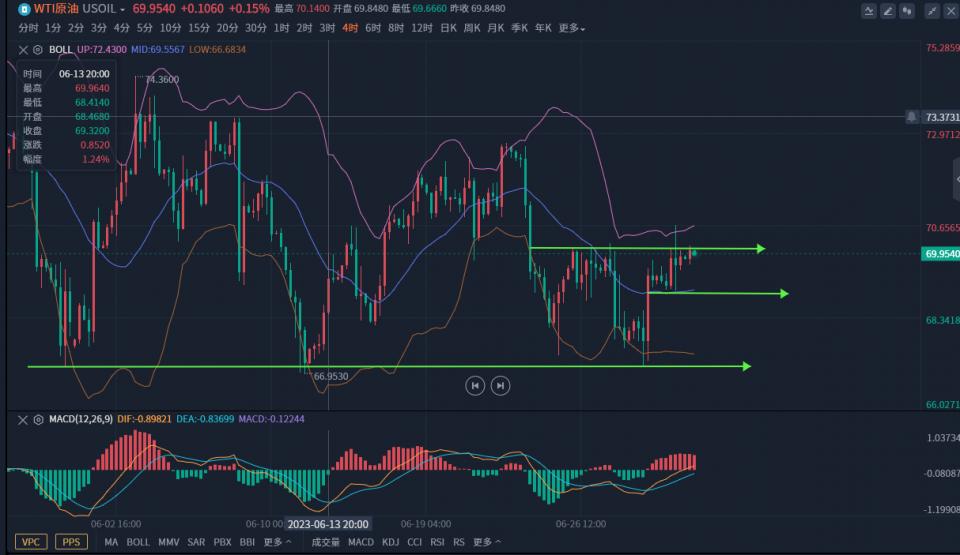The height and width of the screenshot is (555, 960).
Task: Select the 15分 timeframe
Action: click(199, 28)
